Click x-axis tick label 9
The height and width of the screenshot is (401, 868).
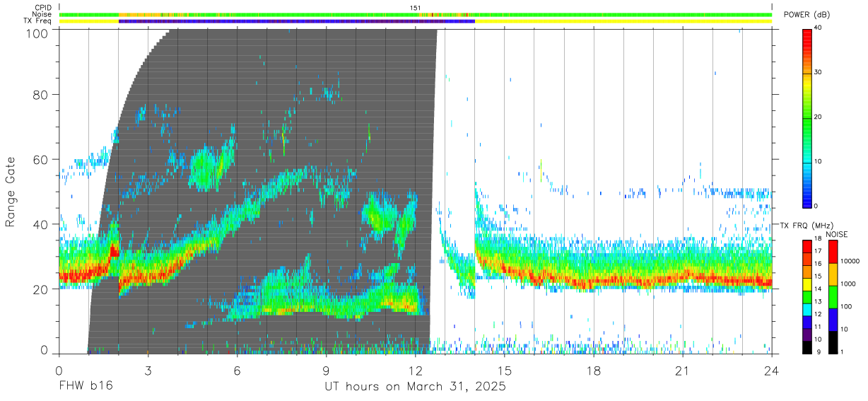pyautogui.click(x=326, y=371)
